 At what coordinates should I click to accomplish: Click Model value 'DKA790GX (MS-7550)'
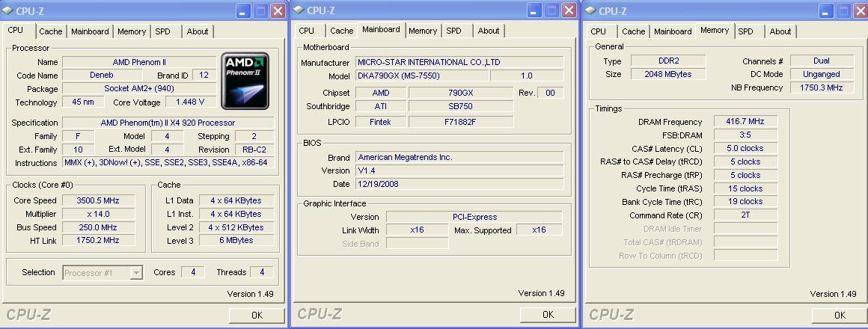pos(422,76)
